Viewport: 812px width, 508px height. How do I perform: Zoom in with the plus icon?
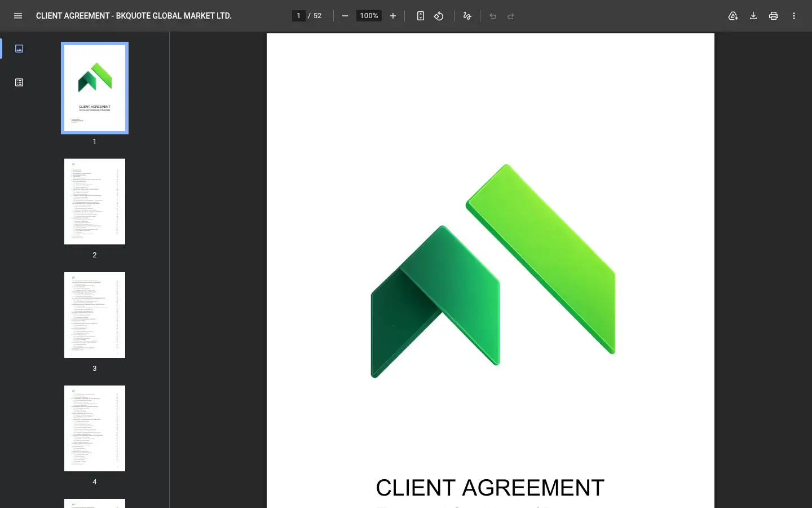click(393, 16)
